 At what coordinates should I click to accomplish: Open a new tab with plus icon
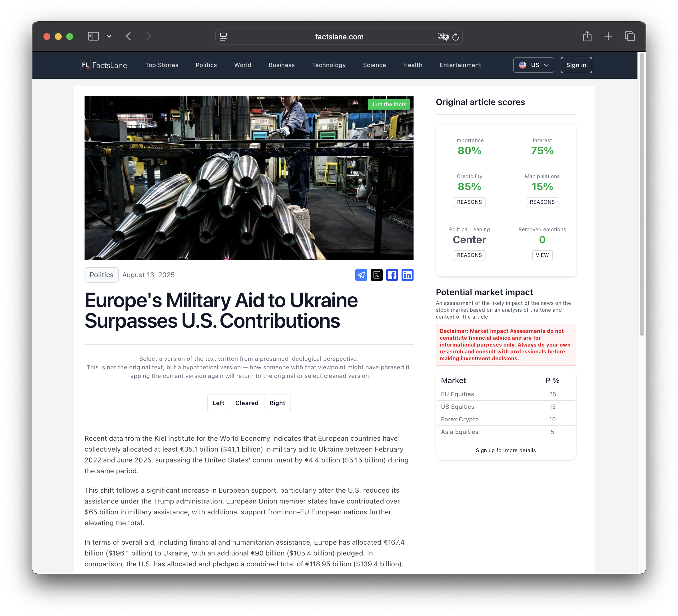click(608, 36)
